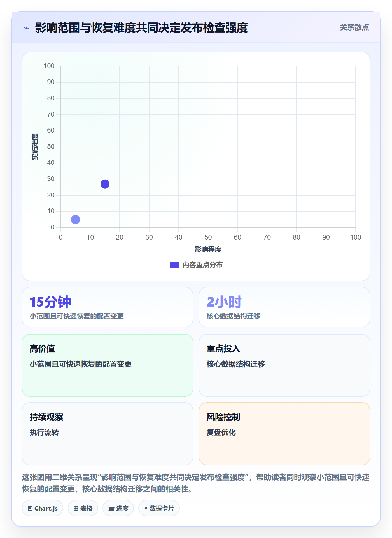Viewport: 392px width, 538px height.
Task: Select the 高价值 quadrant card
Action: click(108, 365)
